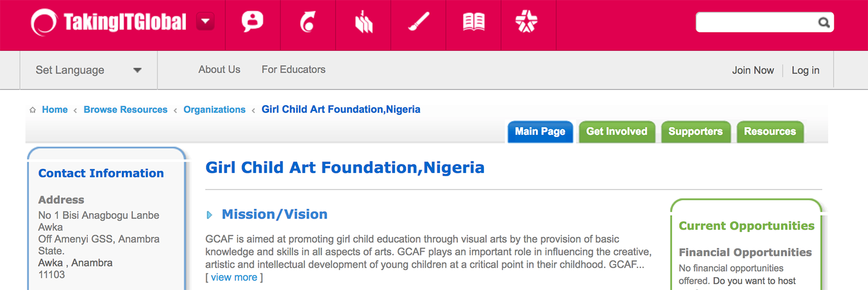The image size is (868, 290).
Task: Click the view more link
Action: point(234,278)
